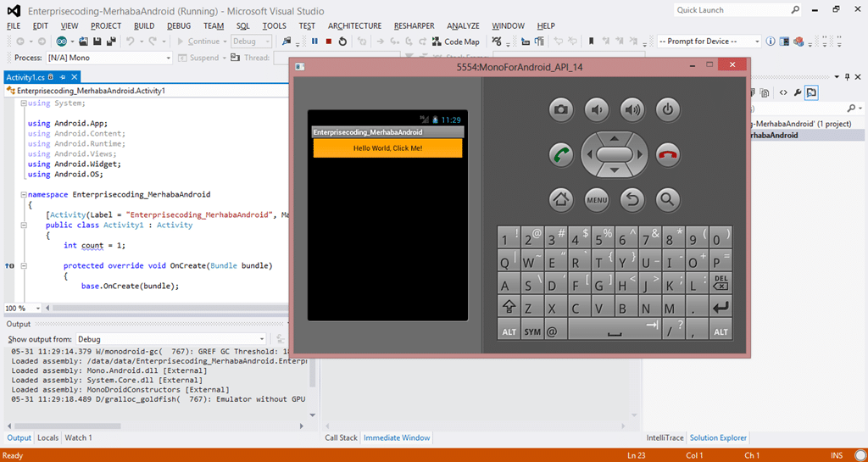Open Code Map from the toolbar
868x462 pixels.
(456, 42)
